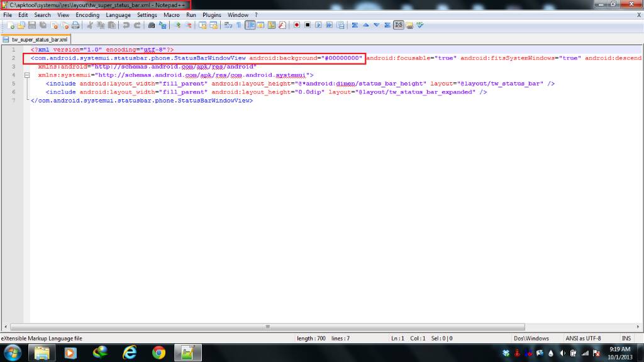Toggle synchronized vertical scrolling
The width and height of the screenshot is (644, 362).
point(203,25)
